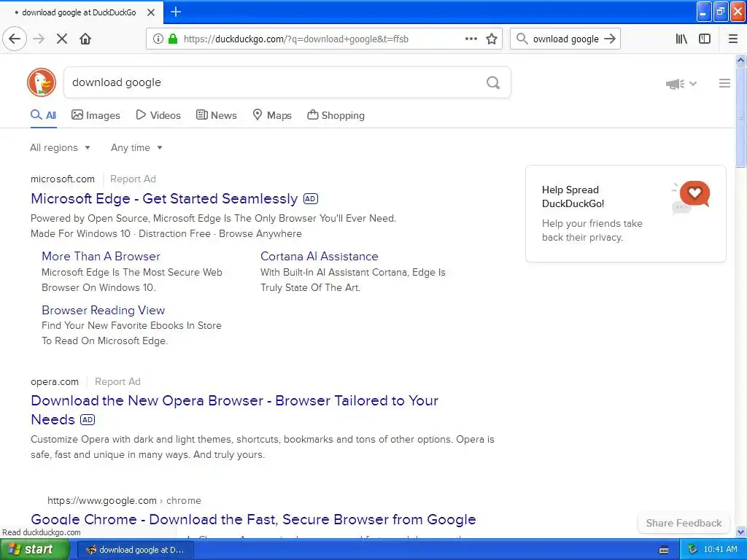This screenshot has height=560, width=747.
Task: Click the 10:41 AM taskbar clock
Action: click(x=720, y=550)
